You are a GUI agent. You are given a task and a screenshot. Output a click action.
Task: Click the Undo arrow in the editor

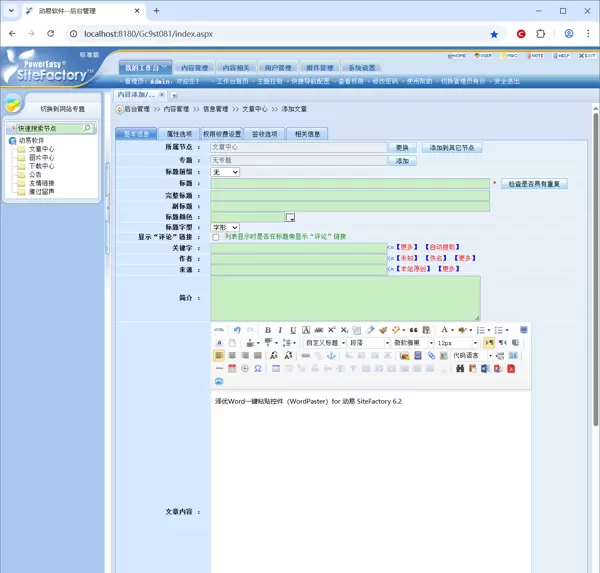(237, 330)
